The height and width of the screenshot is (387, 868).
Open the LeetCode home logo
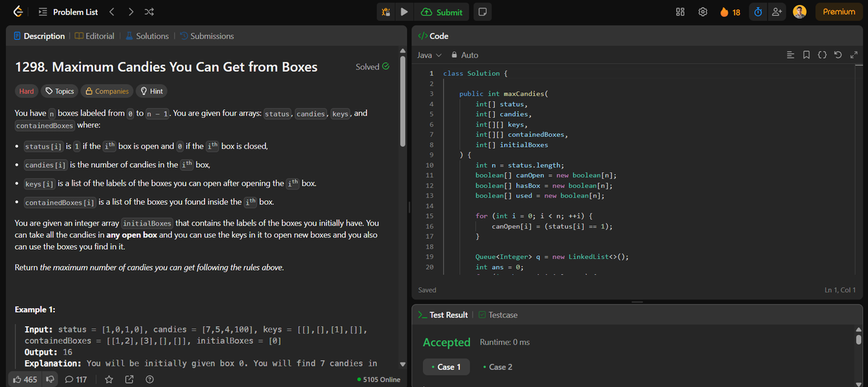[x=17, y=12]
